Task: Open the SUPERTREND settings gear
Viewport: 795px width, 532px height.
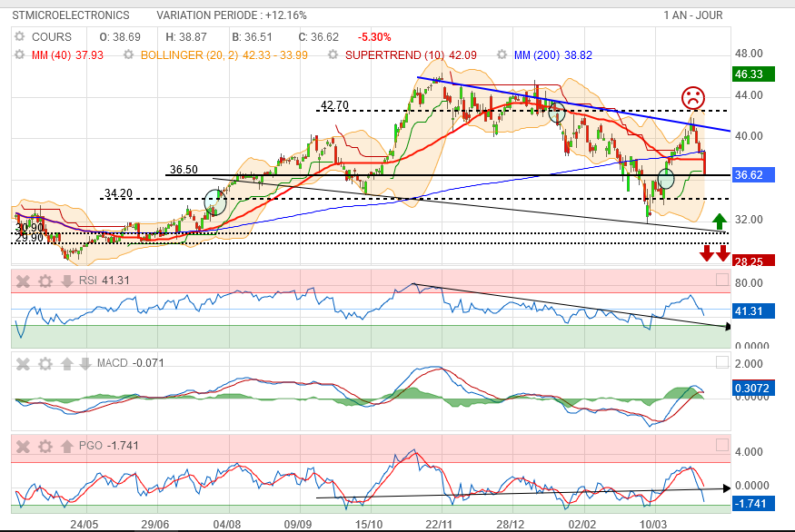Action: click(333, 54)
